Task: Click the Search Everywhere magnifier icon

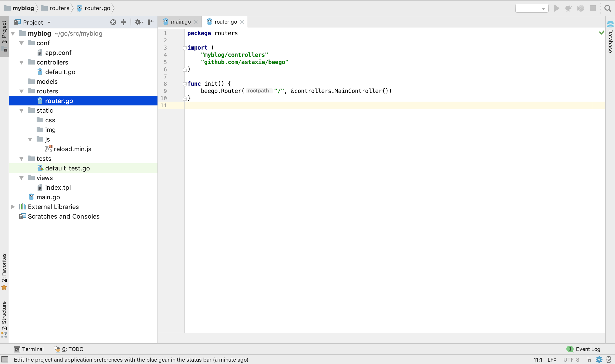Action: click(x=607, y=8)
